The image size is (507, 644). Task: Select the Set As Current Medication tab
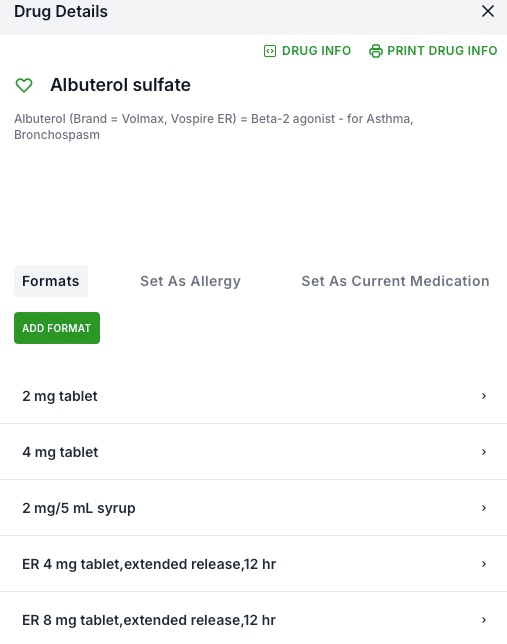point(395,281)
